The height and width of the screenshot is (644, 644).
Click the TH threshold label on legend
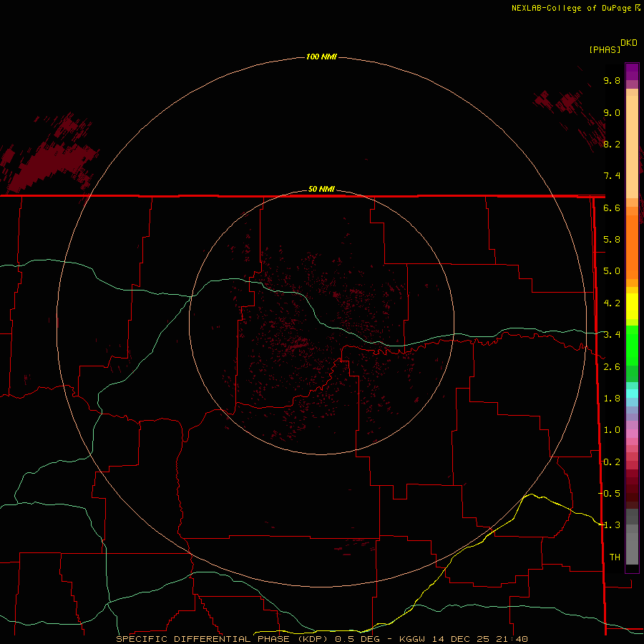[x=615, y=557]
